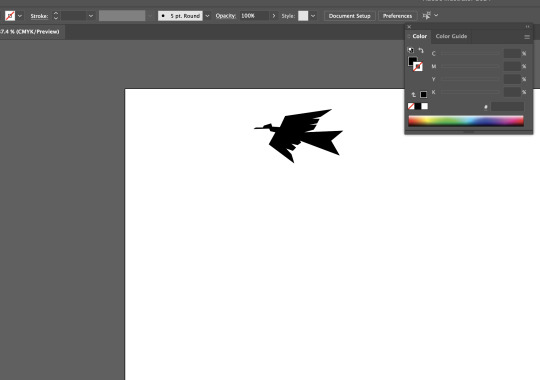Expand the opacity slider arrow
Screen dimensions: 540x380
[x=274, y=16]
